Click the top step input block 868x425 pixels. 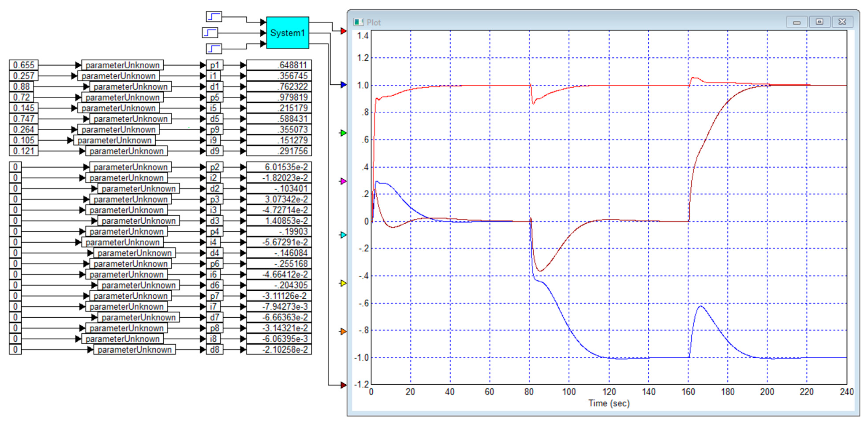(214, 17)
